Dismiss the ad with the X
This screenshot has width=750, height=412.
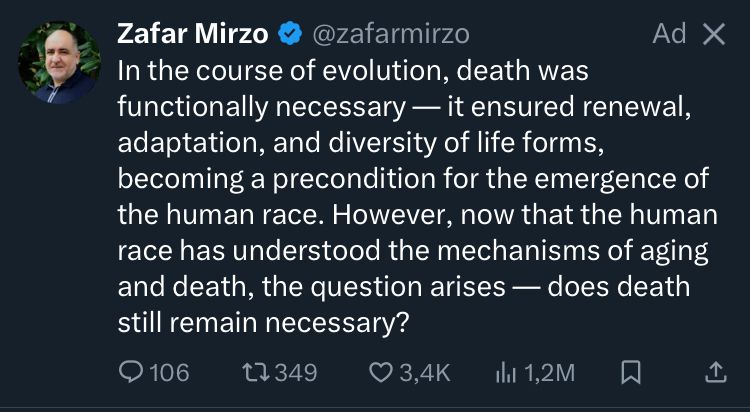(714, 35)
